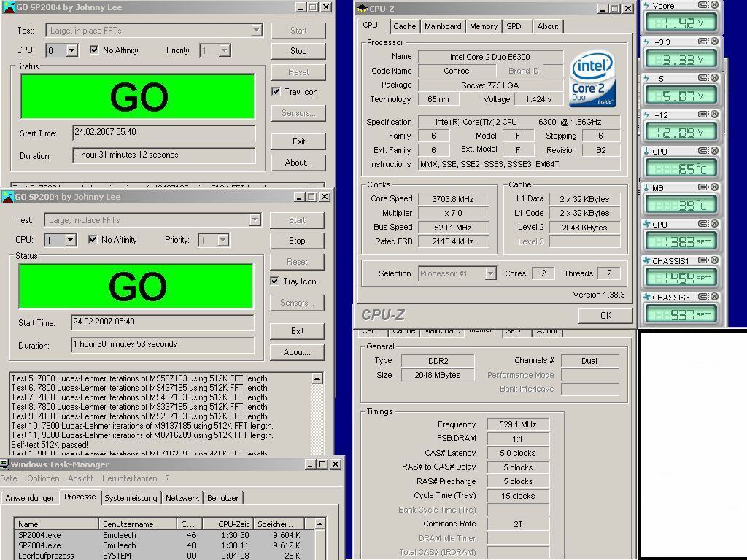This screenshot has width=747, height=560.
Task: Open the Datei menu in Task-Manager
Action: pyautogui.click(x=9, y=478)
